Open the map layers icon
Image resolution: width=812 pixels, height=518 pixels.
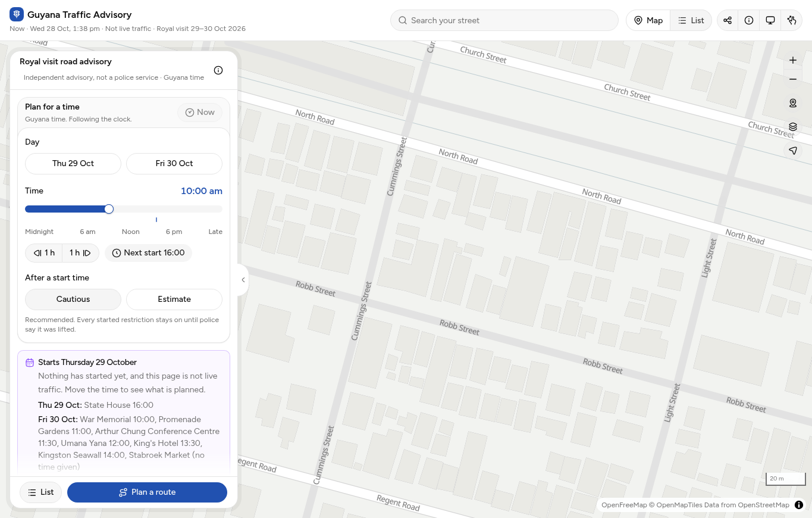pos(793,127)
